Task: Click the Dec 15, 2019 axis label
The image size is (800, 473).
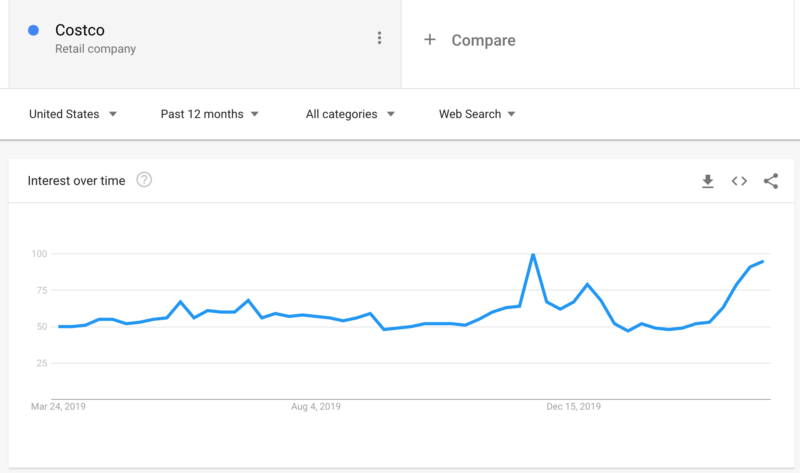Action: tap(573, 407)
